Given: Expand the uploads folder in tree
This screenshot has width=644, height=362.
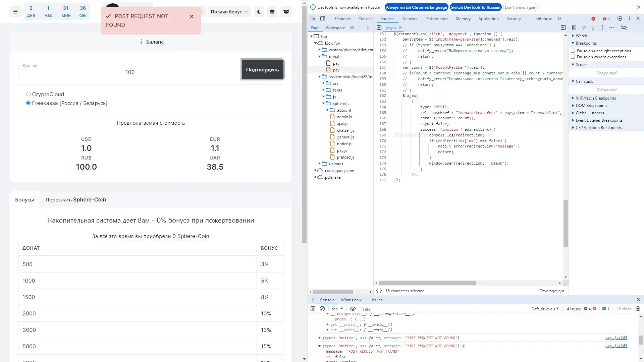Looking at the screenshot, I should coord(319,164).
